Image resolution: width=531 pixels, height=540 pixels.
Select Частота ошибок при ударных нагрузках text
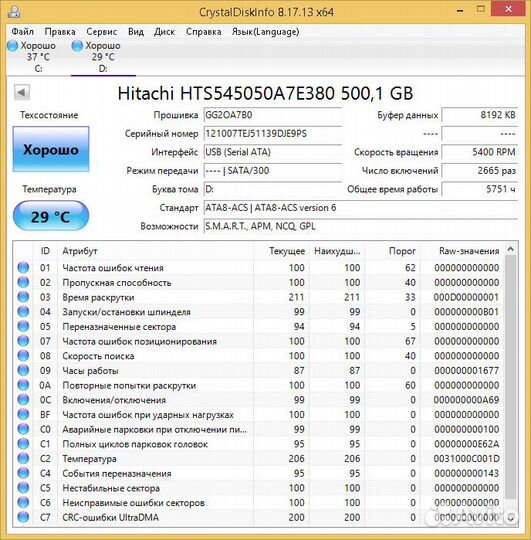(x=148, y=415)
